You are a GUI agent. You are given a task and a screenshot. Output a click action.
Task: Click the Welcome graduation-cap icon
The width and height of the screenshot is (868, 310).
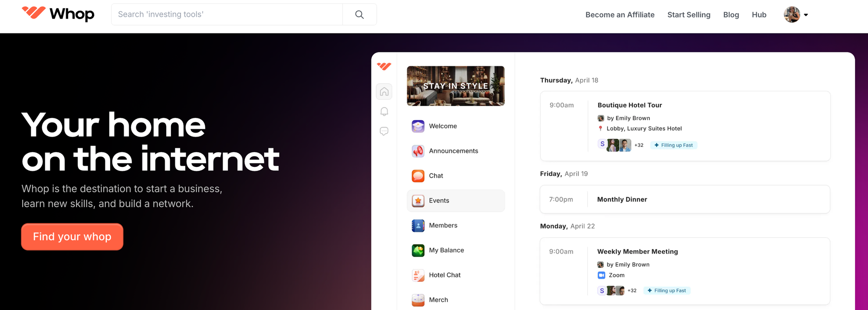click(418, 126)
